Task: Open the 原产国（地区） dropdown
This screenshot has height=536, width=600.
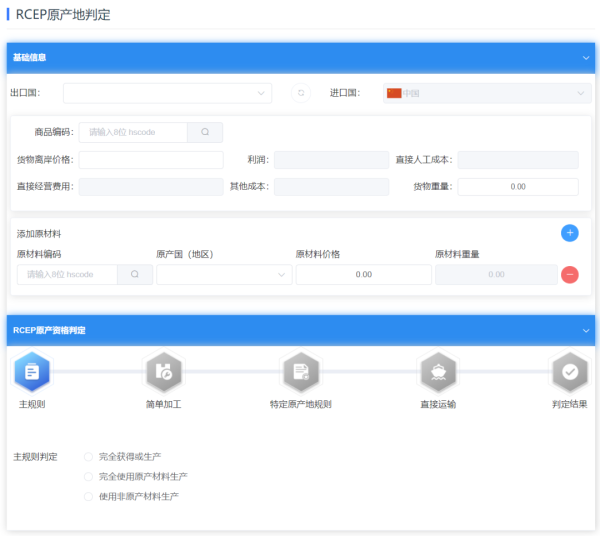Action: click(224, 274)
